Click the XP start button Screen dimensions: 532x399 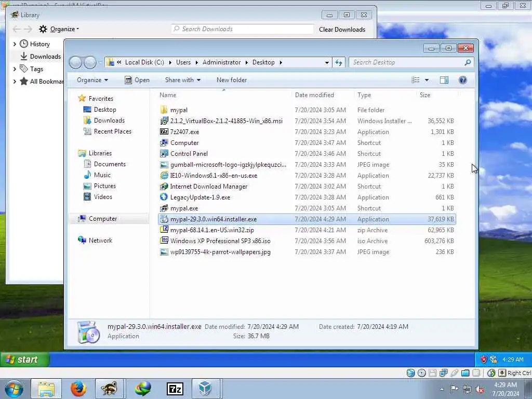coord(25,360)
